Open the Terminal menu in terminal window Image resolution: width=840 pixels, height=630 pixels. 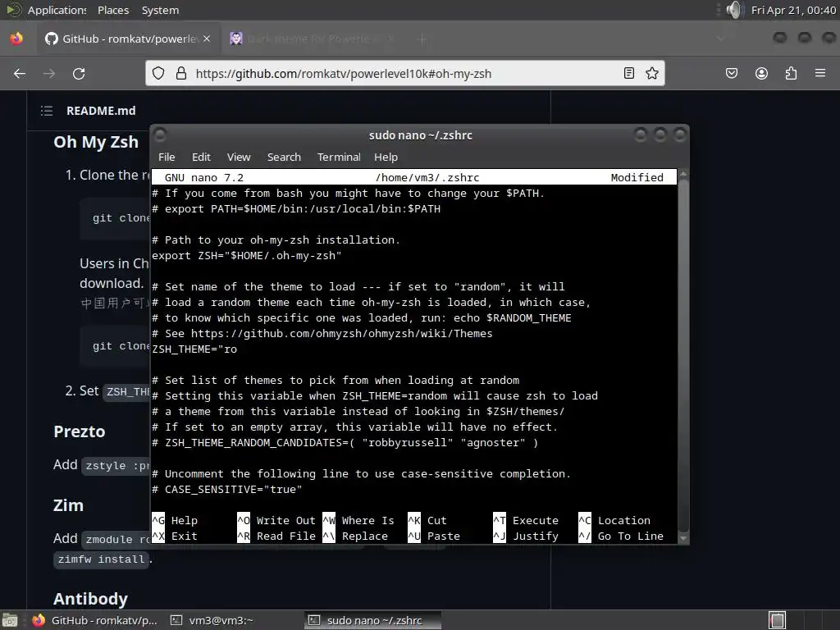(x=339, y=157)
